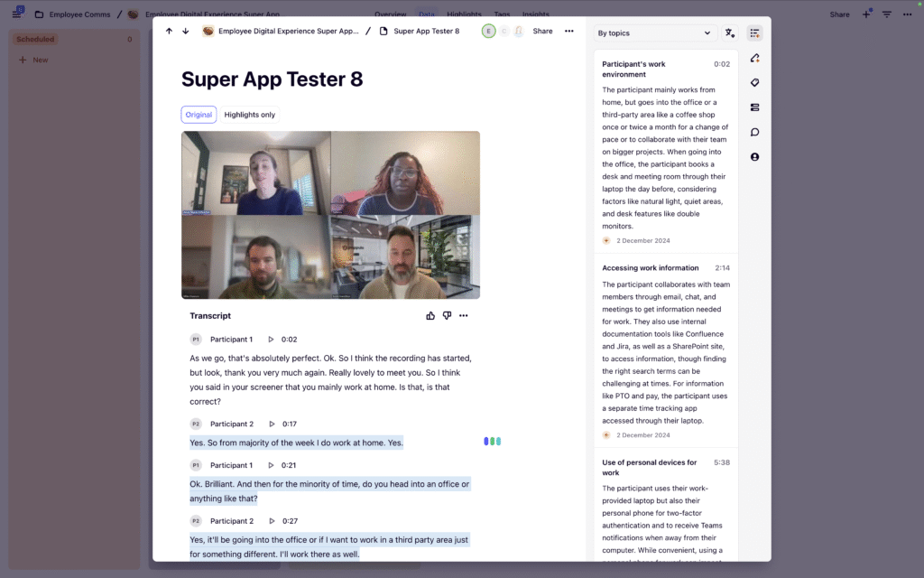Open the comments panel icon in sidebar

pos(755,132)
